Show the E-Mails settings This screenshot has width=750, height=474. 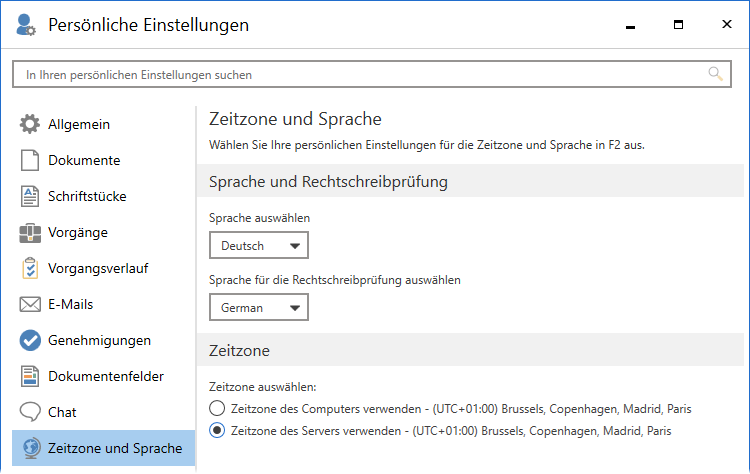[103, 304]
